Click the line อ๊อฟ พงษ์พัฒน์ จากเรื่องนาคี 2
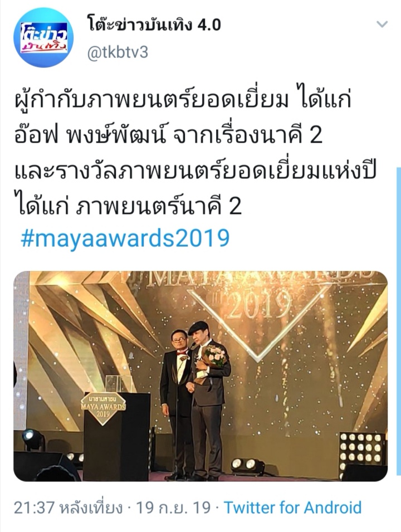This screenshot has width=401, height=532. tap(168, 135)
